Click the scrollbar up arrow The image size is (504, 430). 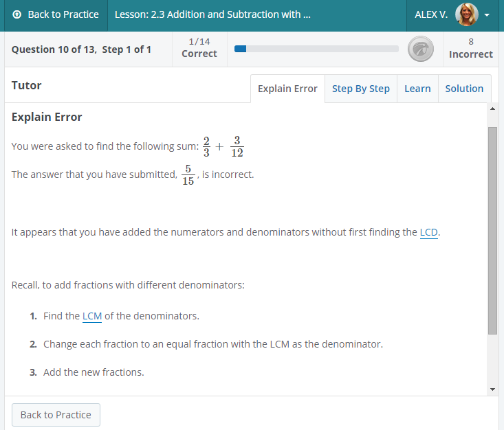click(492, 109)
